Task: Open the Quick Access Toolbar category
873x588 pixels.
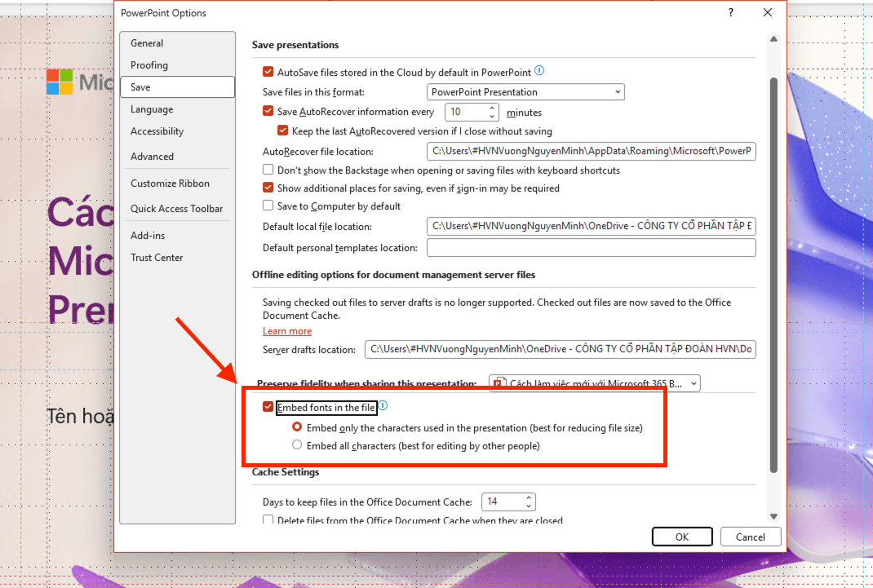Action: click(x=177, y=209)
